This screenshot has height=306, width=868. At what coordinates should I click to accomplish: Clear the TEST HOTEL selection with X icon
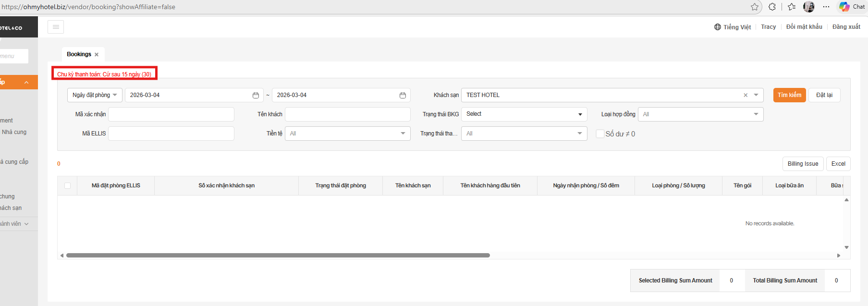(746, 95)
